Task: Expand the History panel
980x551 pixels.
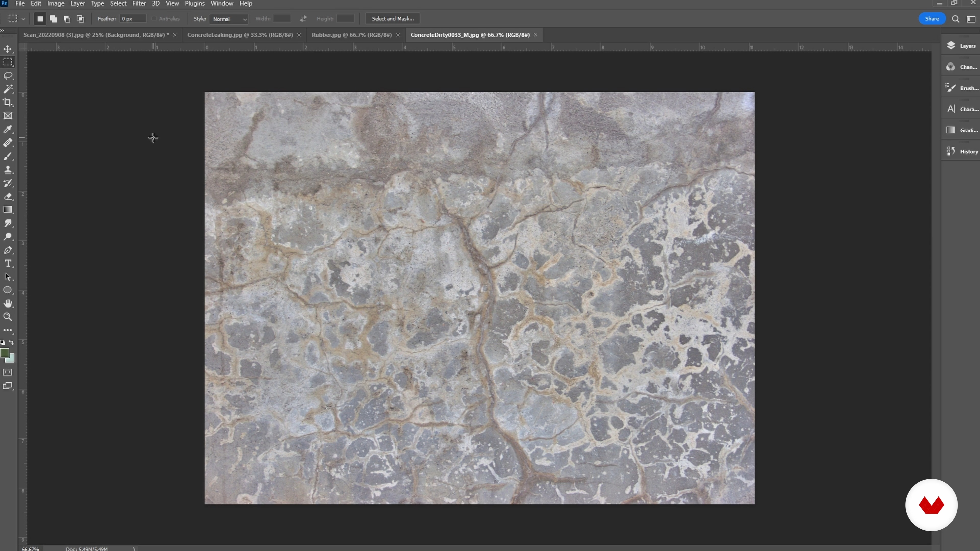Action: point(961,151)
